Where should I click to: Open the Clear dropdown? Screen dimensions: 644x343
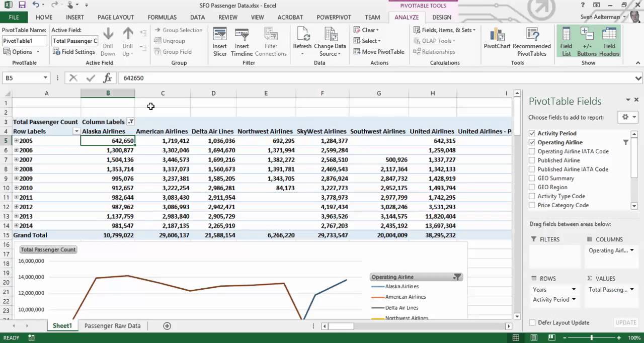(x=366, y=30)
